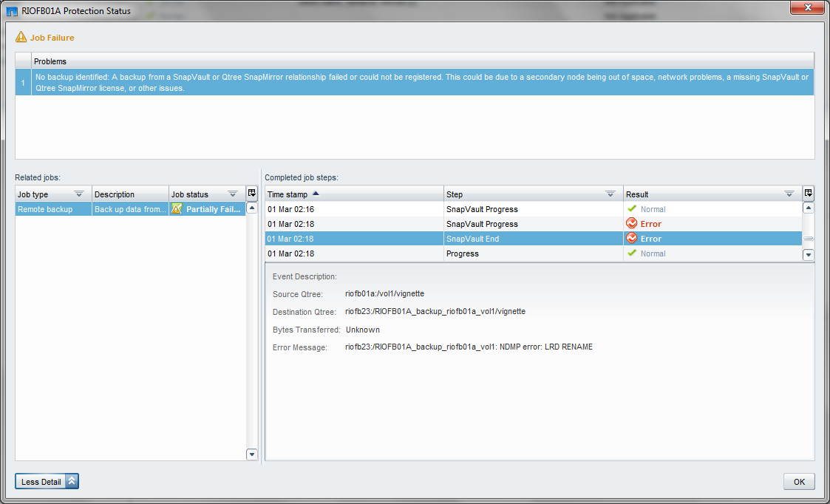Viewport: 830px width, 504px height.
Task: Open the Step column filter dropdown
Action: 610,194
